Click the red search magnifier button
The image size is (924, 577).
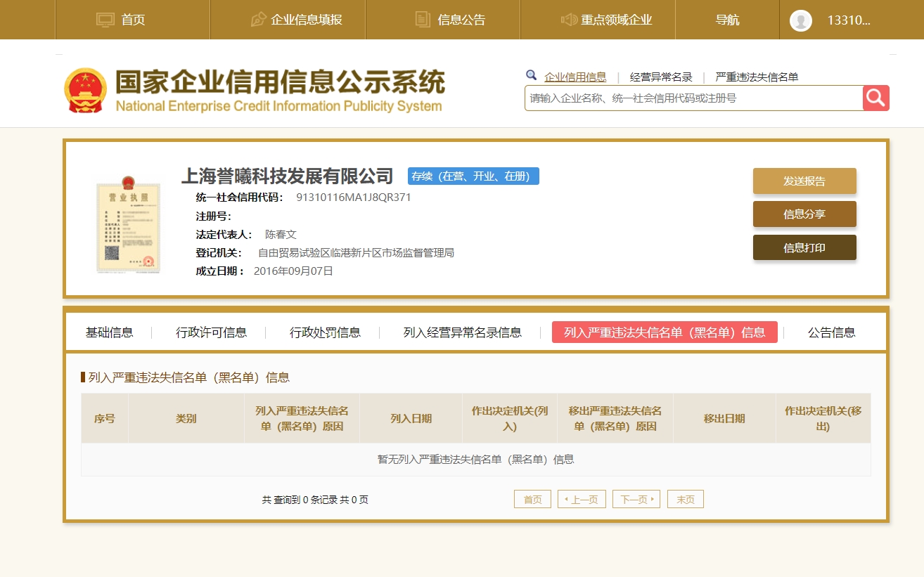[875, 98]
